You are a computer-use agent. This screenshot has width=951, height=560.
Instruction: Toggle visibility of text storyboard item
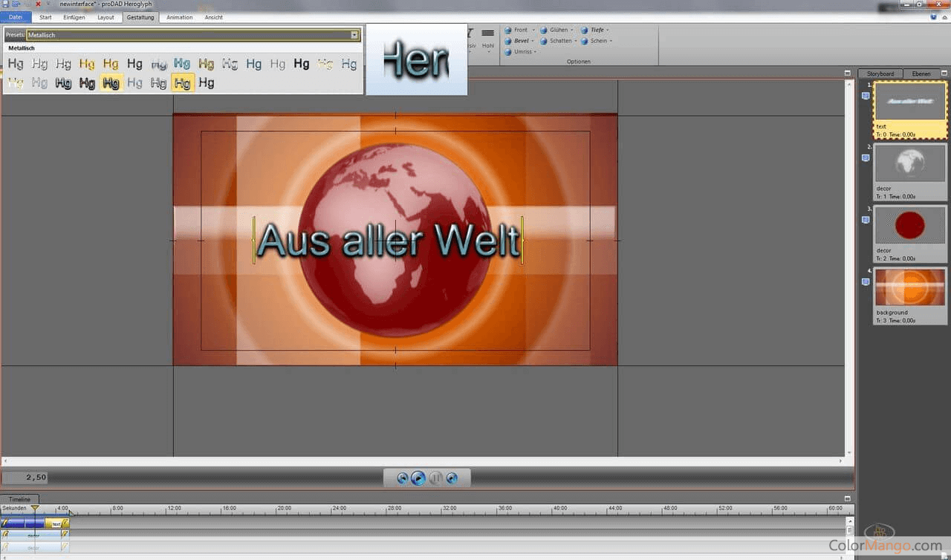point(866,96)
